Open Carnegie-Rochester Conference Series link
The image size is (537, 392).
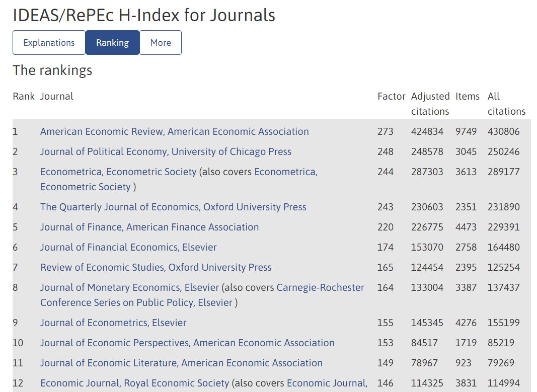coord(202,295)
